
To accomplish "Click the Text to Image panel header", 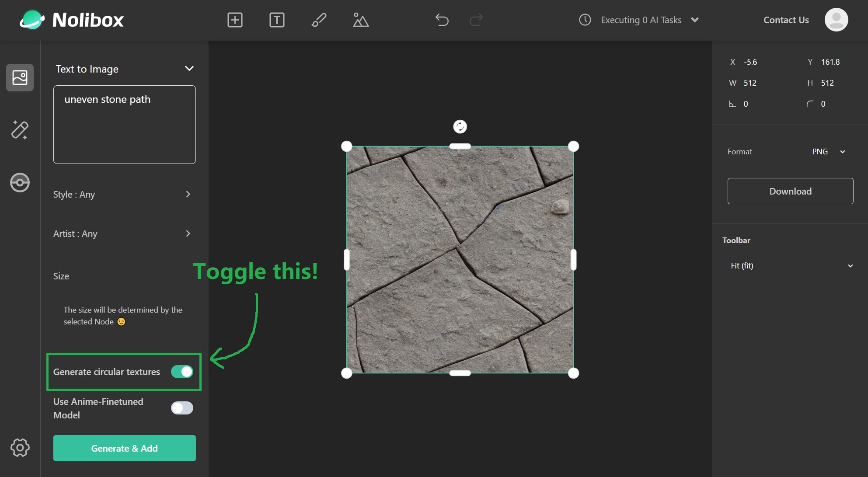I will tap(125, 69).
